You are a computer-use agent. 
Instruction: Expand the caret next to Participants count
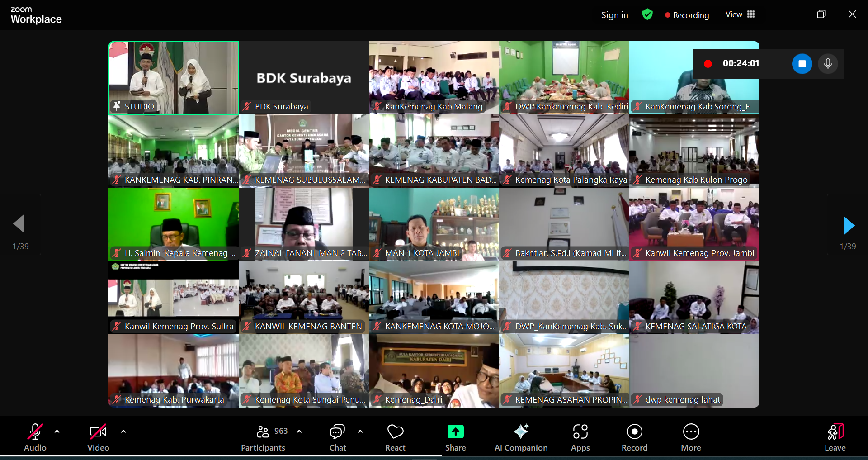(x=299, y=432)
